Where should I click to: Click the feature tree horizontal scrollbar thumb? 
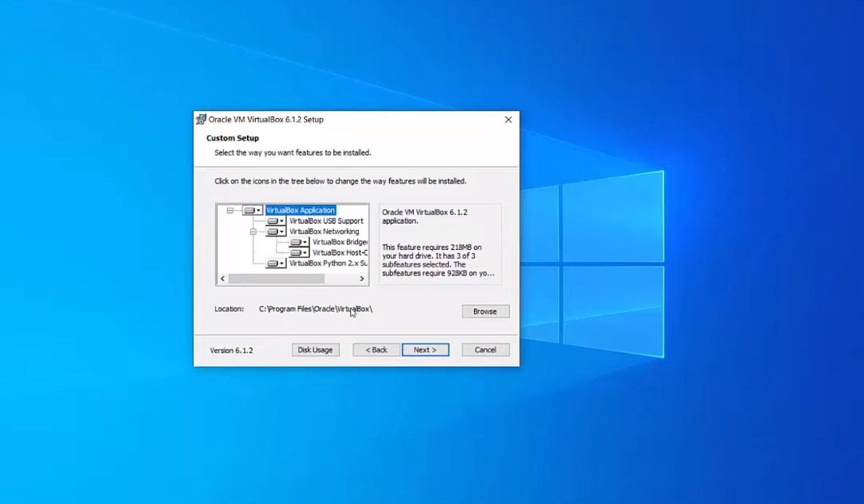click(276, 279)
